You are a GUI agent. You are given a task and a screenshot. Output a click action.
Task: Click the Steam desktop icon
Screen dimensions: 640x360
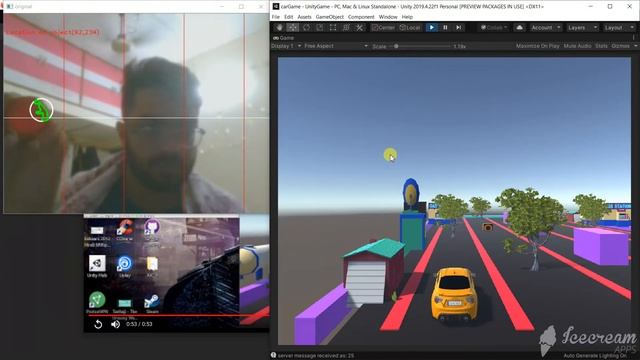152,304
